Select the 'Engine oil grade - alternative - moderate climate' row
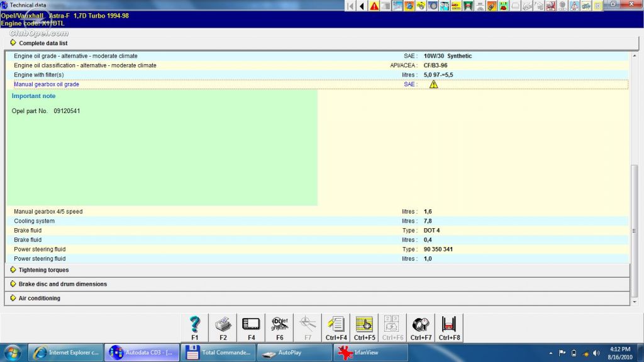 (x=317, y=56)
